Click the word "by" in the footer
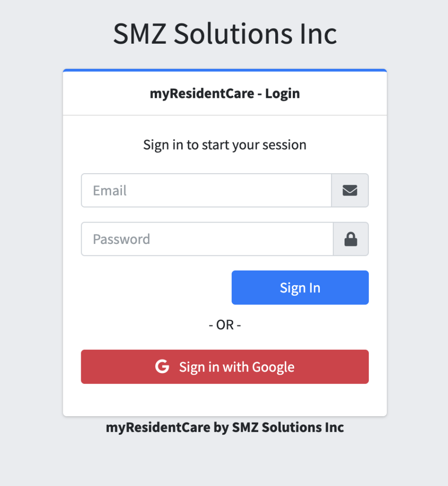 pos(221,427)
